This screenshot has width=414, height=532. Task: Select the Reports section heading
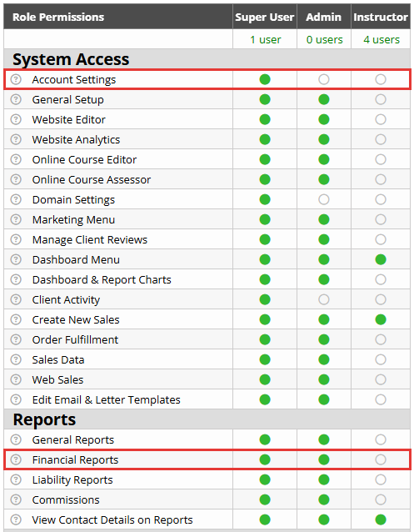pos(44,419)
